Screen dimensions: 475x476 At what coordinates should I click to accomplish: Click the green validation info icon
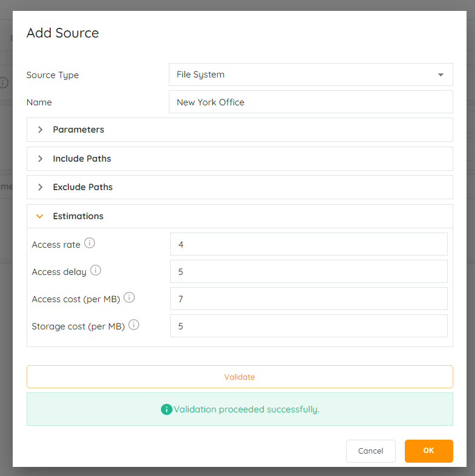pos(166,409)
